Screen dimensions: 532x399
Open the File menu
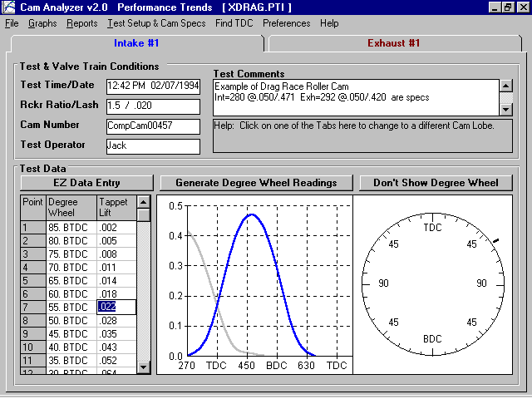(x=12, y=23)
